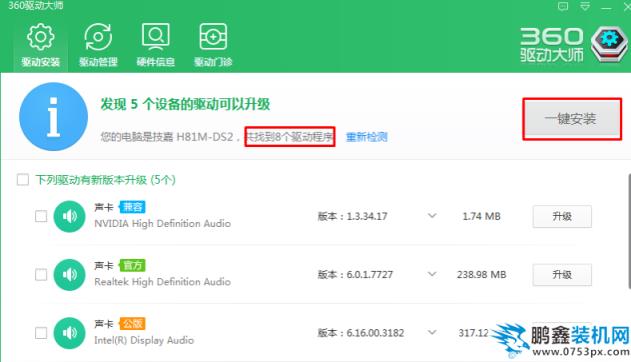The height and width of the screenshot is (362, 631).
Task: Expand version dropdown for 6.0.1.7727
Action: pos(432,274)
